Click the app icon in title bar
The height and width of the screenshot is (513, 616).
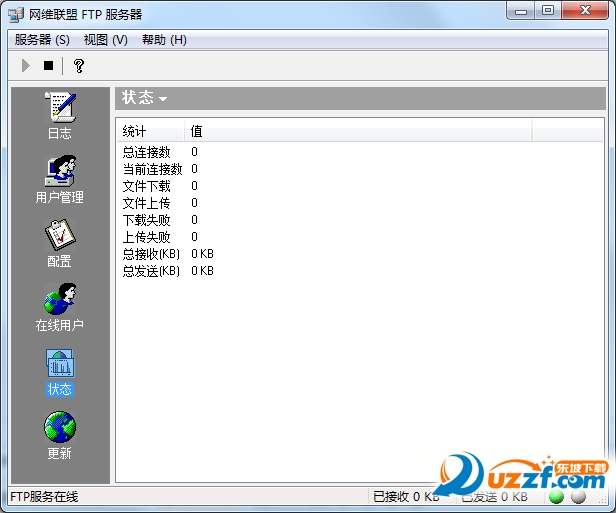tap(16, 15)
